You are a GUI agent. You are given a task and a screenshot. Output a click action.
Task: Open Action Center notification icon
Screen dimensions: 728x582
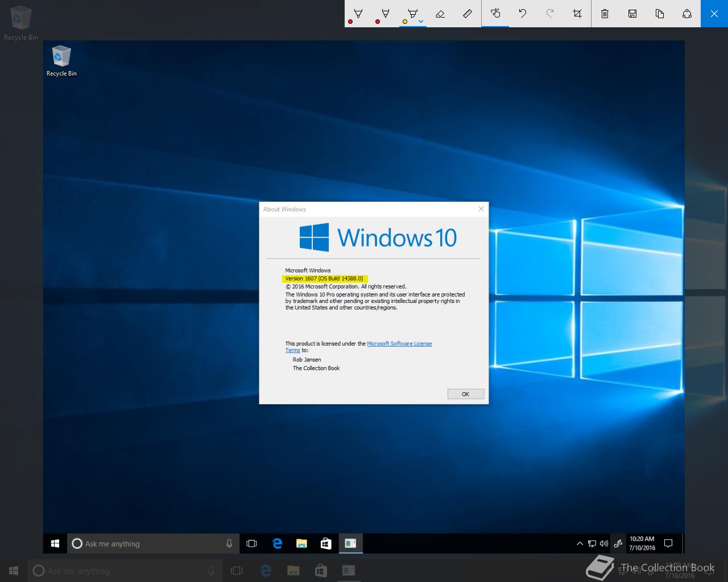pyautogui.click(x=668, y=544)
